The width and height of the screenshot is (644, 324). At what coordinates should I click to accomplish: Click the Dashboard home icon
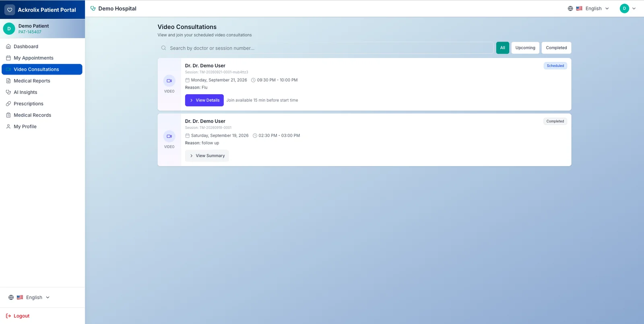(8, 47)
